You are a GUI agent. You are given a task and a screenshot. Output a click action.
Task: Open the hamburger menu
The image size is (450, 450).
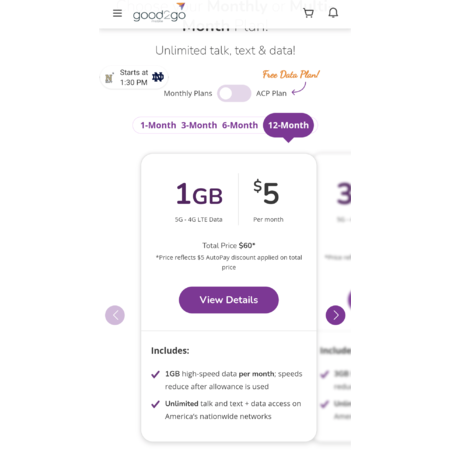(x=117, y=13)
